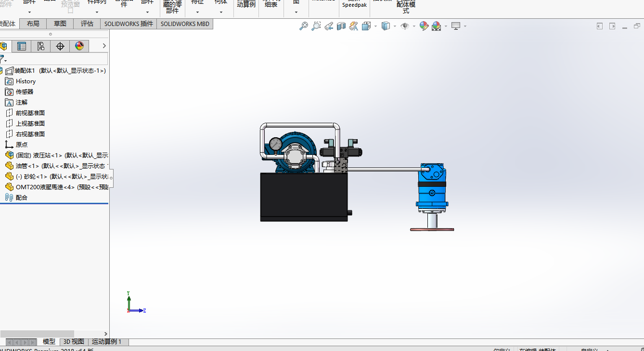The width and height of the screenshot is (644, 351).
Task: Switch to 3D 视图 bottom tab
Action: click(74, 342)
